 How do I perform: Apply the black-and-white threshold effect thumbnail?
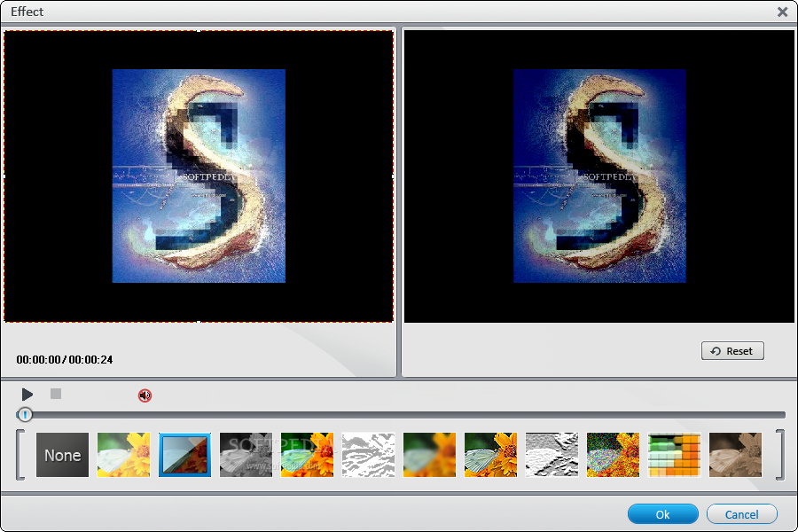click(x=369, y=455)
